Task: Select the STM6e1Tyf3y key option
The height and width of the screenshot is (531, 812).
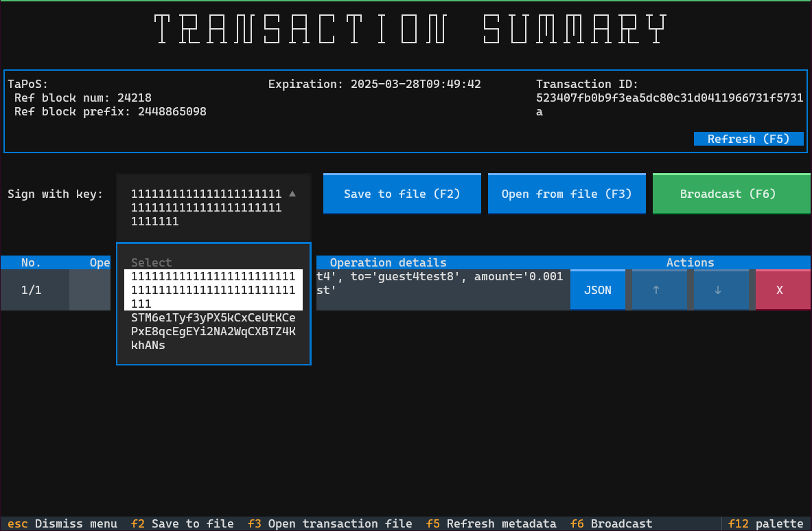Action: (213, 331)
